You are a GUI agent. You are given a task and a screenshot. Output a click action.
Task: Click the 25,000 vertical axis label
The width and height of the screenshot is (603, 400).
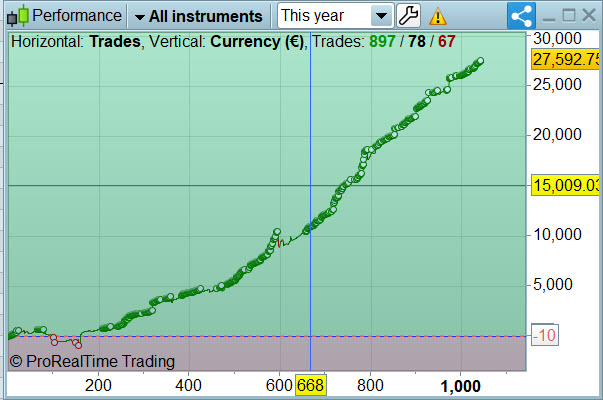(557, 85)
